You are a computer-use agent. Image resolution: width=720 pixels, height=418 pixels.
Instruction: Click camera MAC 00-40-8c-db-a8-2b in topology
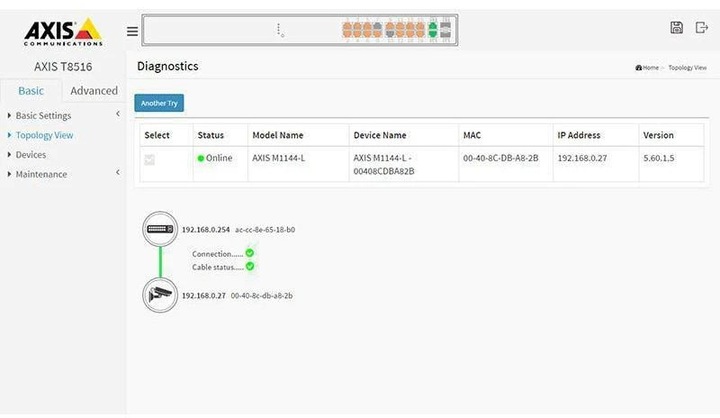point(262,295)
